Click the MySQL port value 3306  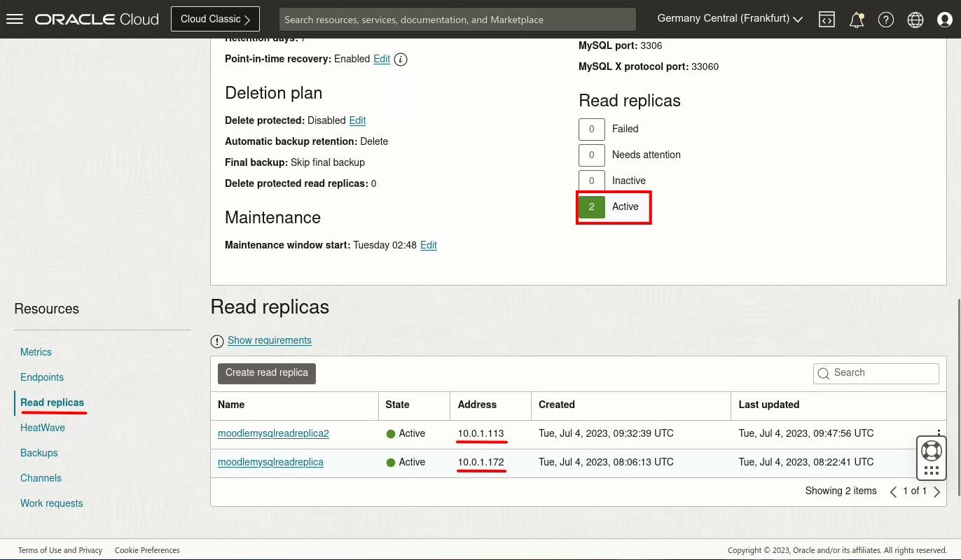[651, 45]
